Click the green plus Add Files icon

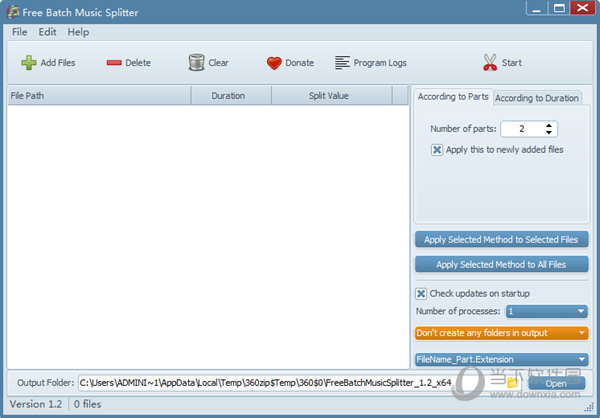click(29, 62)
